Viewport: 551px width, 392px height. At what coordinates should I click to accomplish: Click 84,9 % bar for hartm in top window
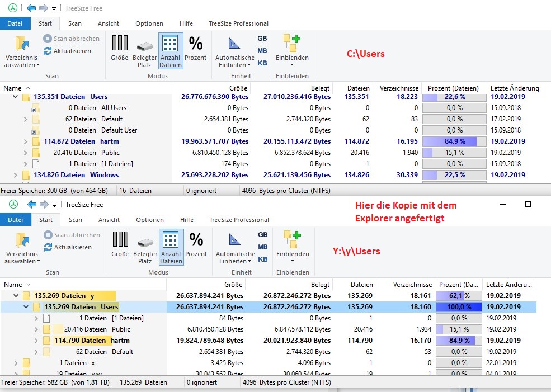tap(454, 141)
